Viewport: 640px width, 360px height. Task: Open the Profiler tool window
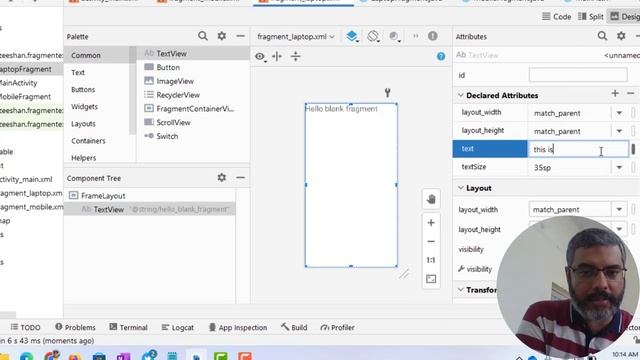point(338,327)
